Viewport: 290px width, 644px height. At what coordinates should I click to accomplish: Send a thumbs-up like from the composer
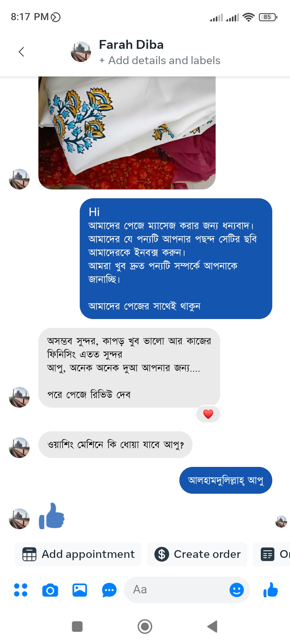(271, 590)
